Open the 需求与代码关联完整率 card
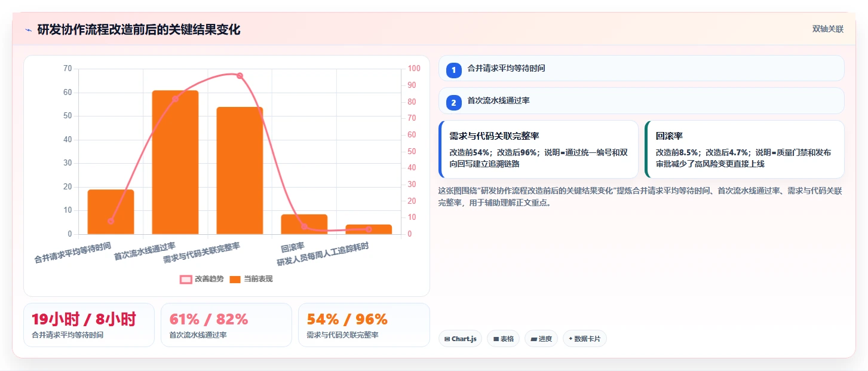Screen dimensions: 868x371 click(x=538, y=149)
